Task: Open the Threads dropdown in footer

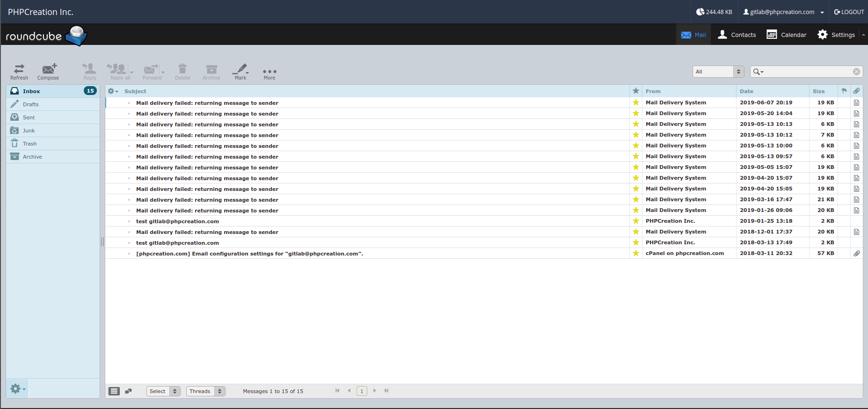Action: [x=205, y=391]
